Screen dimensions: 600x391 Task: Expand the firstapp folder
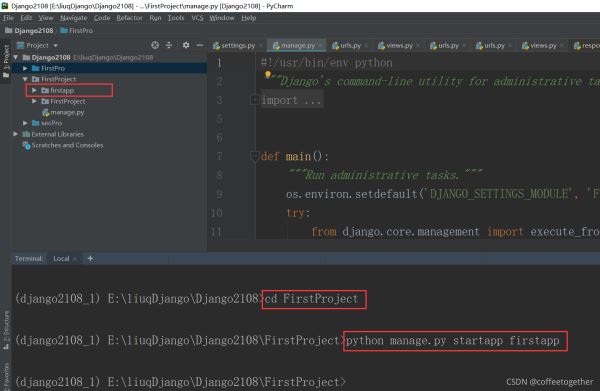pos(34,90)
